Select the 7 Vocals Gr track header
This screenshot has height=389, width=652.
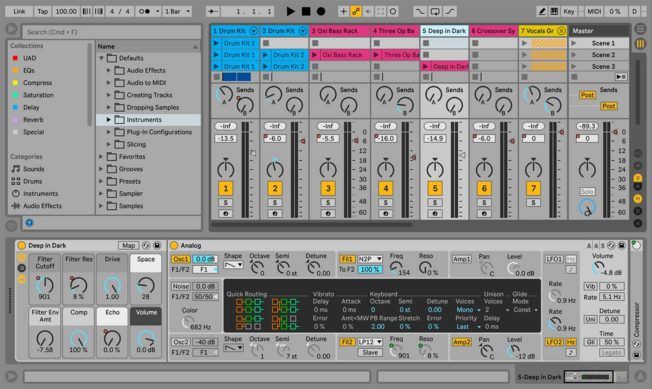coord(543,31)
